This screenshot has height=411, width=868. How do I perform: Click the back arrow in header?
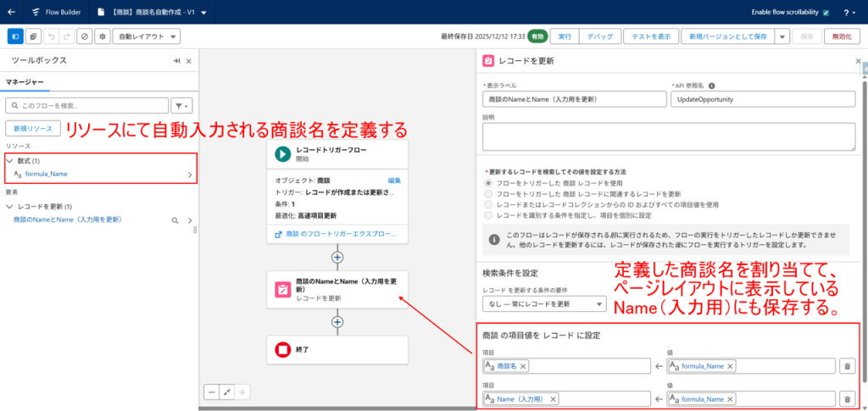point(12,12)
